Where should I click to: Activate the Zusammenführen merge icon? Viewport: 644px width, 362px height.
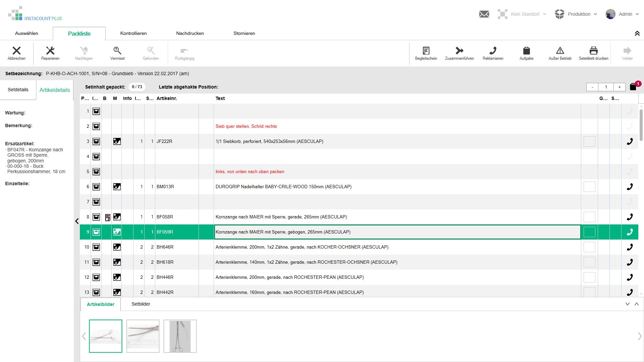pyautogui.click(x=459, y=51)
